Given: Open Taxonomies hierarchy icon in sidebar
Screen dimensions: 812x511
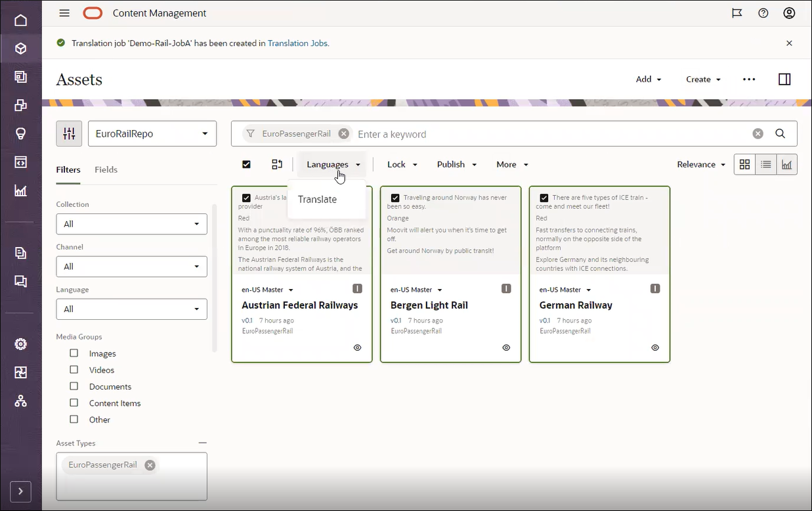Looking at the screenshot, I should (21, 401).
